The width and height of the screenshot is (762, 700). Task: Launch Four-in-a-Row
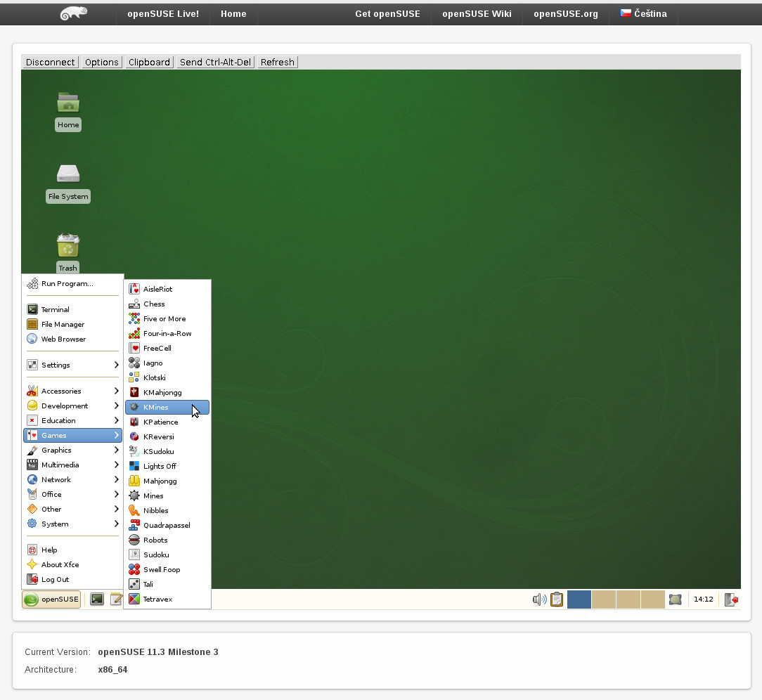pos(168,333)
